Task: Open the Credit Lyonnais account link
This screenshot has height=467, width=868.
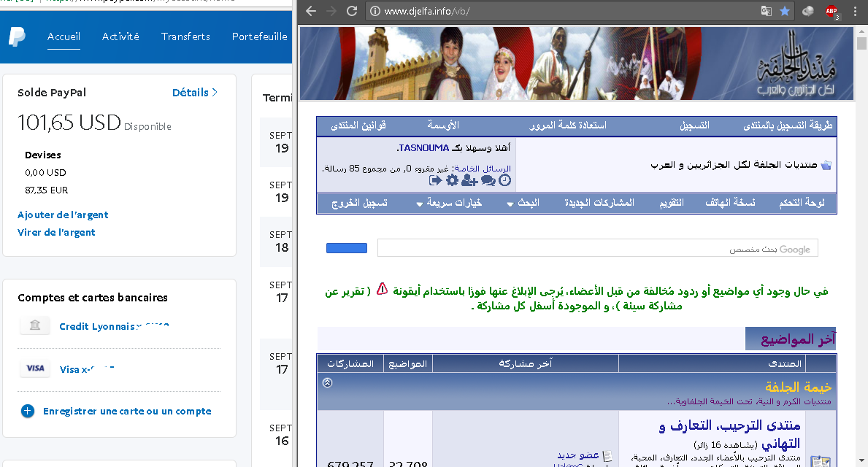Action: (114, 326)
